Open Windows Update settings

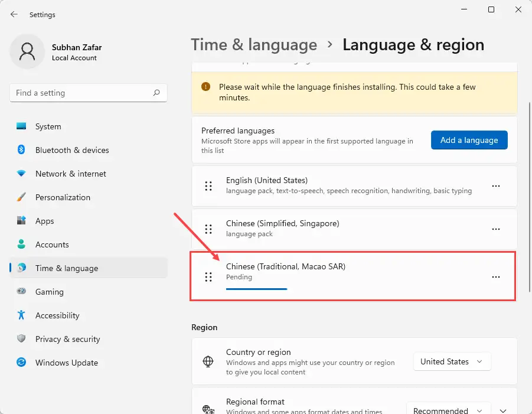coord(89,363)
